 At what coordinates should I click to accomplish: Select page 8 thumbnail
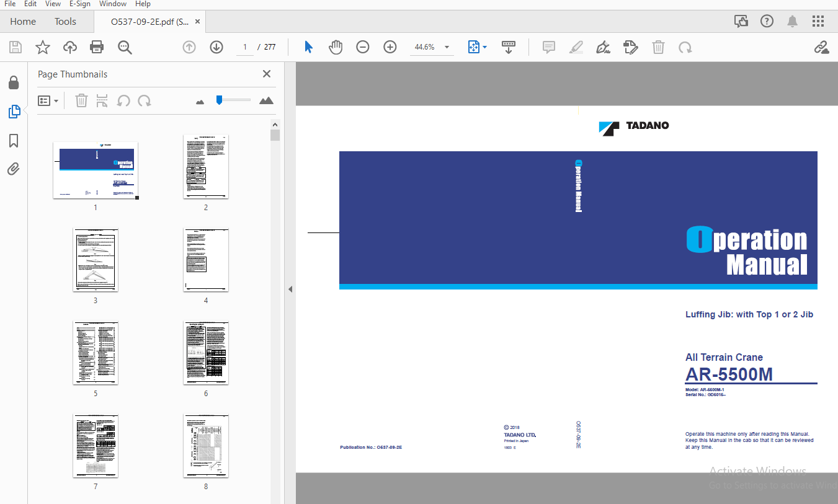click(x=206, y=446)
